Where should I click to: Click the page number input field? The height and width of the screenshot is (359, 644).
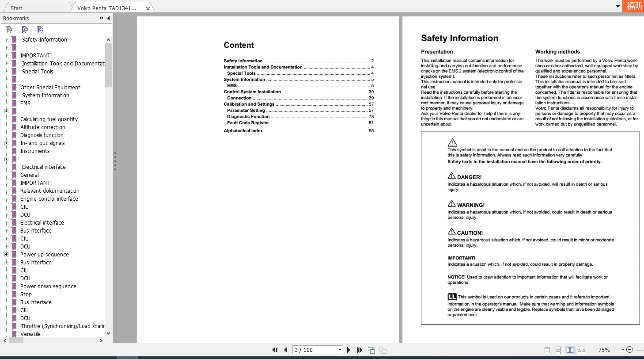(x=314, y=350)
